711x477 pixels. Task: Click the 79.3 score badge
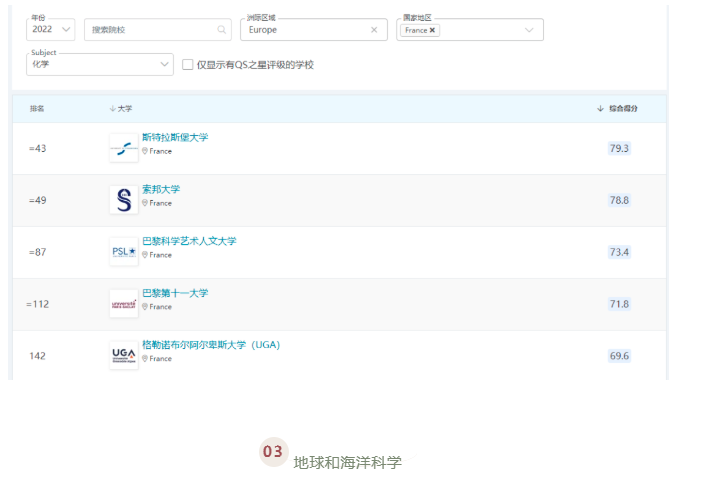pos(619,148)
